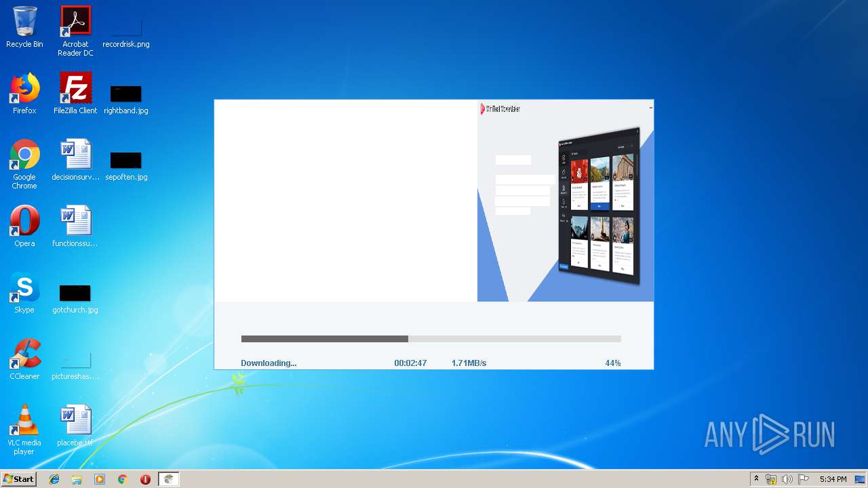Click the 00:02:47 remaining time text
Viewport: 868px width, 488px height.
(x=410, y=363)
